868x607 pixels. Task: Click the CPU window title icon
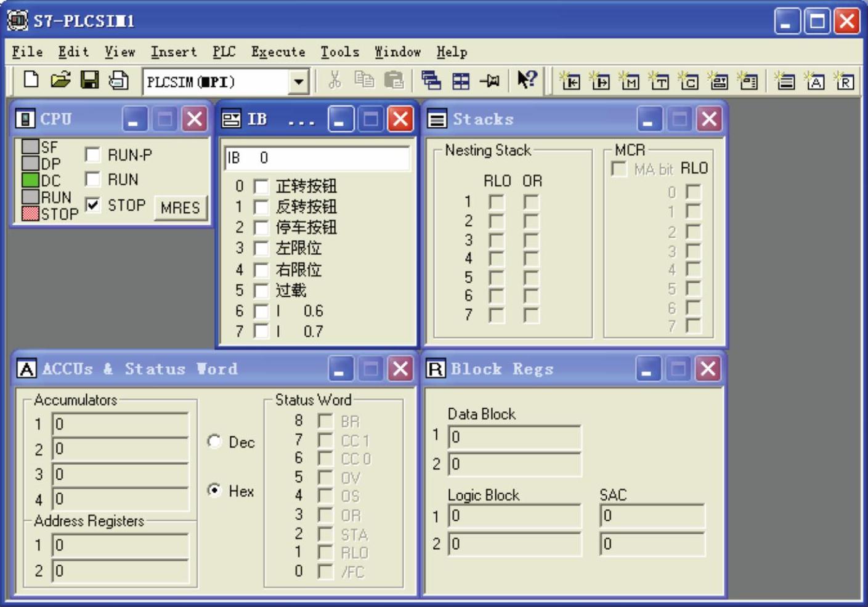[x=25, y=119]
